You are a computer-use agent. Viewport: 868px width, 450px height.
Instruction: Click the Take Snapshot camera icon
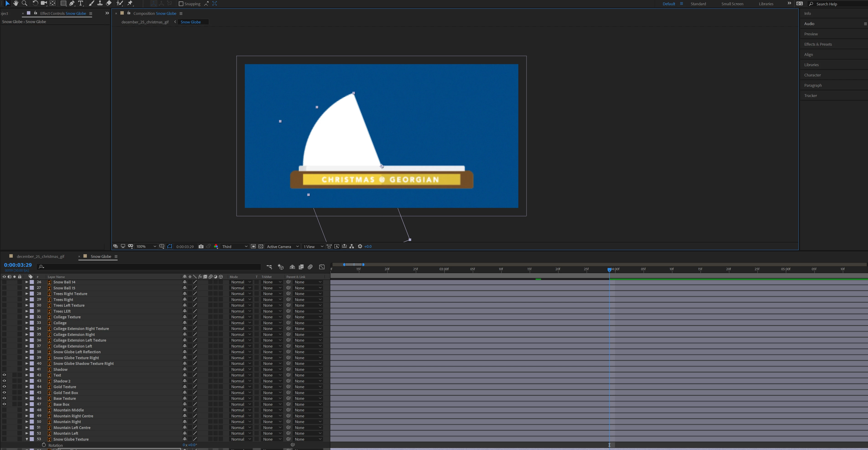click(x=201, y=247)
